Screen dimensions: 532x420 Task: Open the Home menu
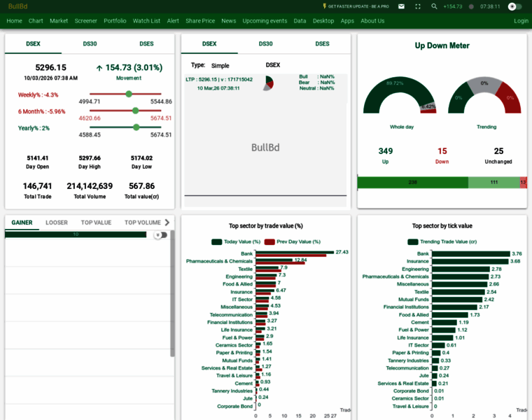pos(14,21)
